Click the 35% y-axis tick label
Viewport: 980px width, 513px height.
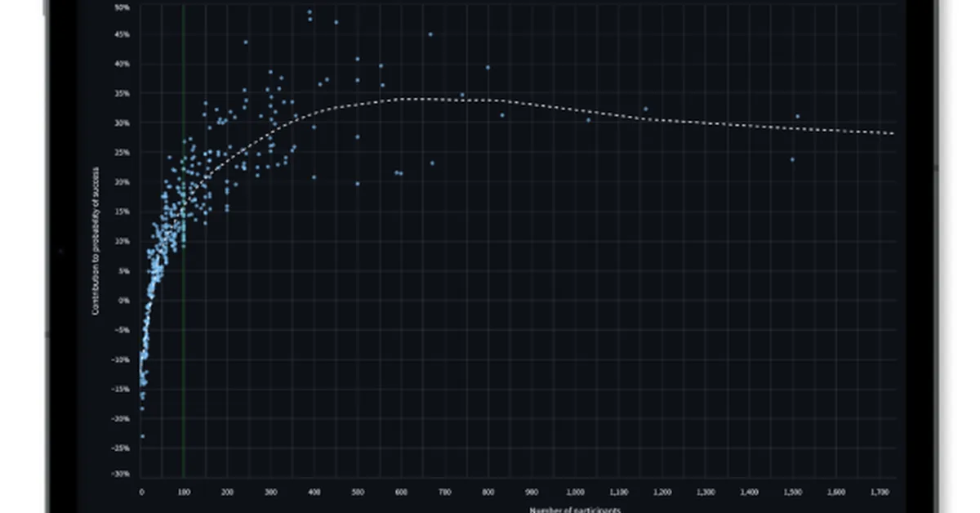point(122,93)
